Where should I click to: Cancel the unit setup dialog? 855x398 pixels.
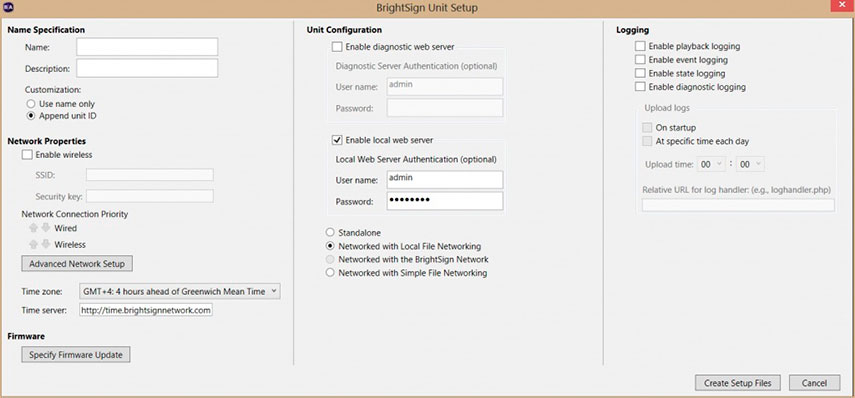(815, 383)
